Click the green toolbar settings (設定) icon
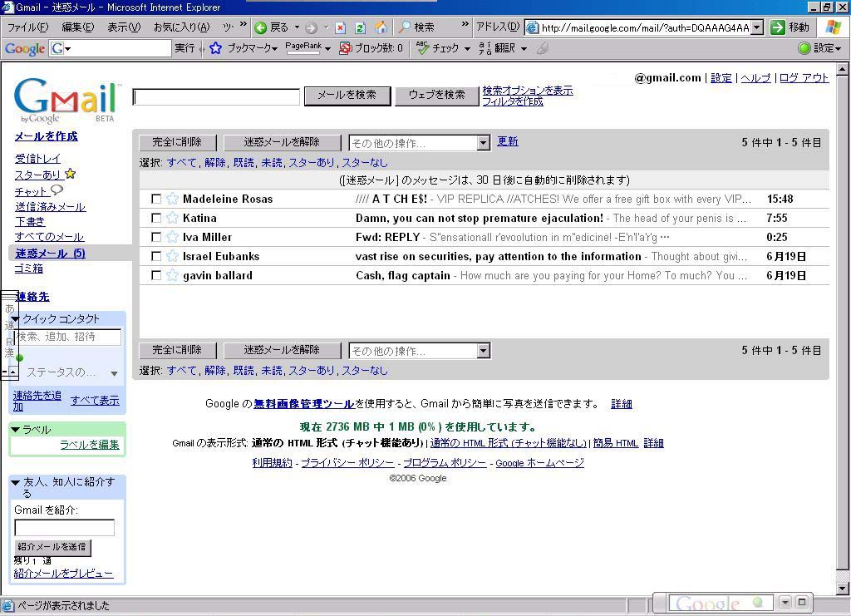 coord(804,48)
